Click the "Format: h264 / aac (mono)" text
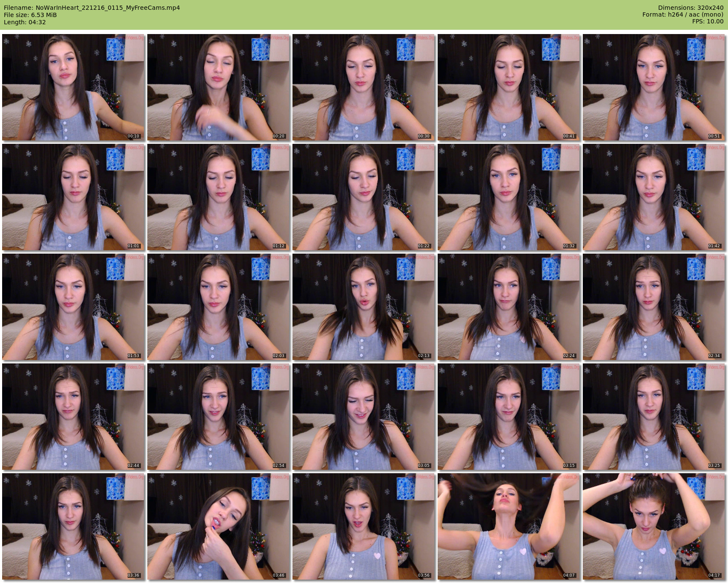Screen dimensions: 728x583 pyautogui.click(x=683, y=14)
